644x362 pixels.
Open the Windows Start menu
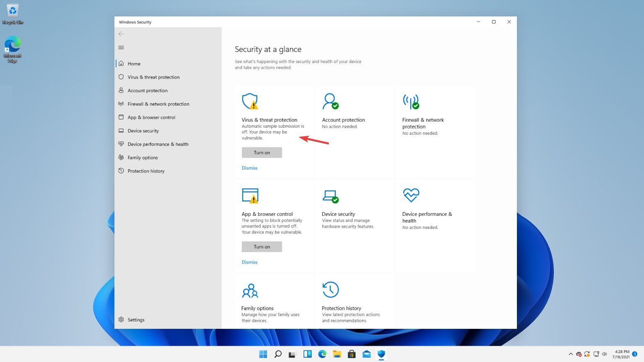tap(263, 354)
